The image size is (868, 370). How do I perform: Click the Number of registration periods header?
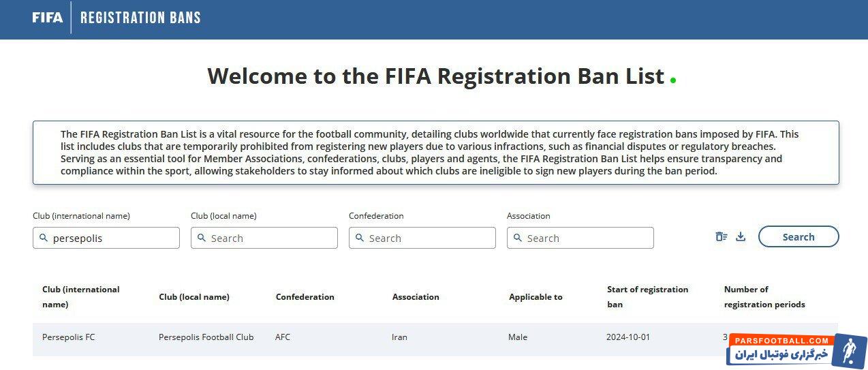764,297
